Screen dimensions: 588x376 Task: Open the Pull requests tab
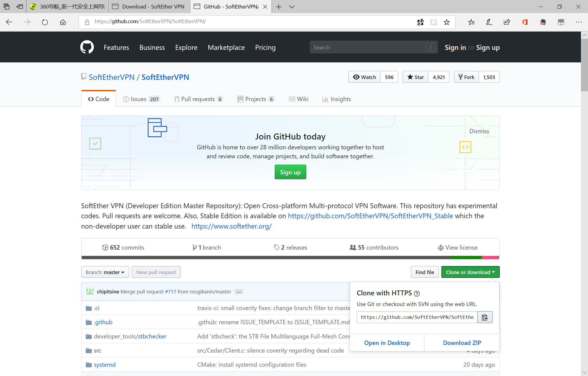tap(199, 99)
